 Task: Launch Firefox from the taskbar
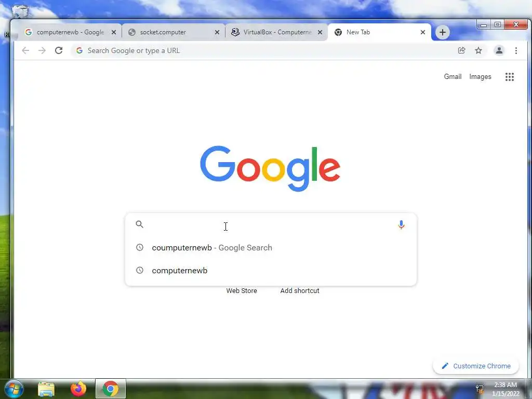(78, 389)
